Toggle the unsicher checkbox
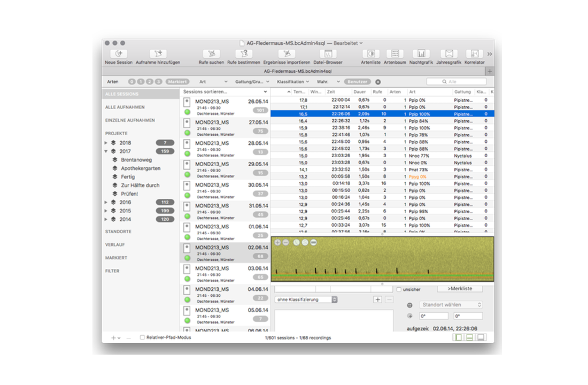588x385 pixels. (399, 289)
